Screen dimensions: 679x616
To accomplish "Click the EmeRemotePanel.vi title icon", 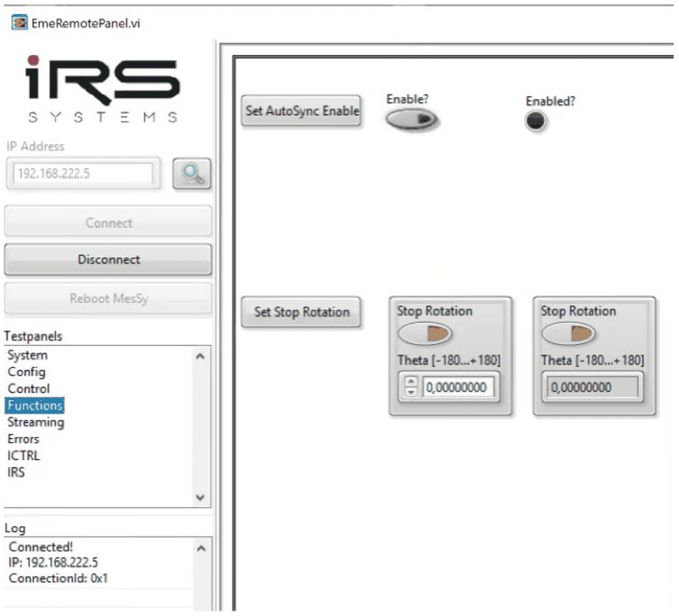I will point(20,23).
